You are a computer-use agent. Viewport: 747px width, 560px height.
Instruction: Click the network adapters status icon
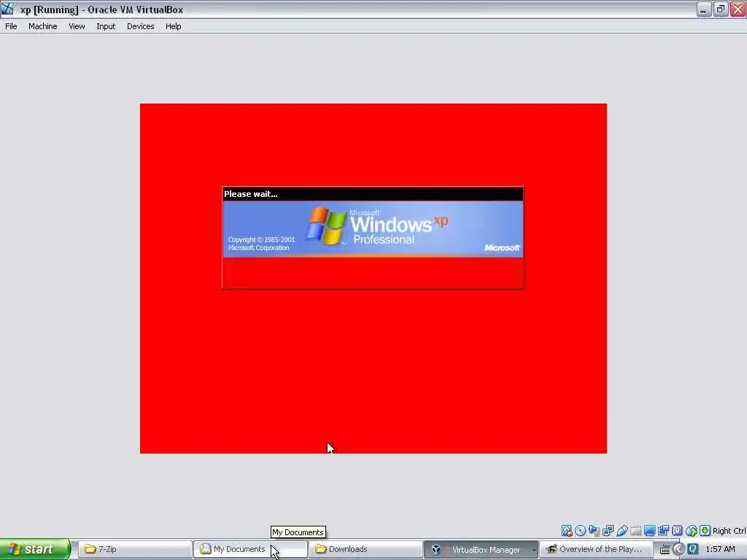tap(608, 531)
